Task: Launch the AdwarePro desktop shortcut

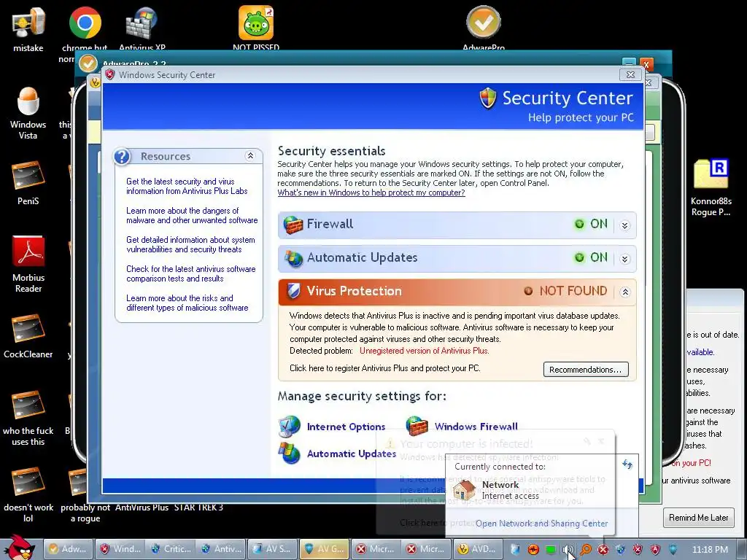Action: click(x=484, y=28)
